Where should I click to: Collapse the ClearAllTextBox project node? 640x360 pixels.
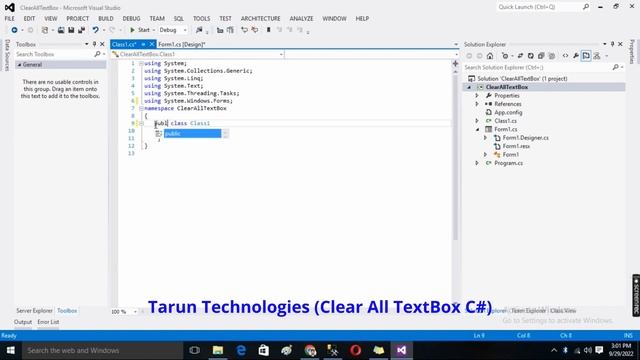(x=469, y=87)
